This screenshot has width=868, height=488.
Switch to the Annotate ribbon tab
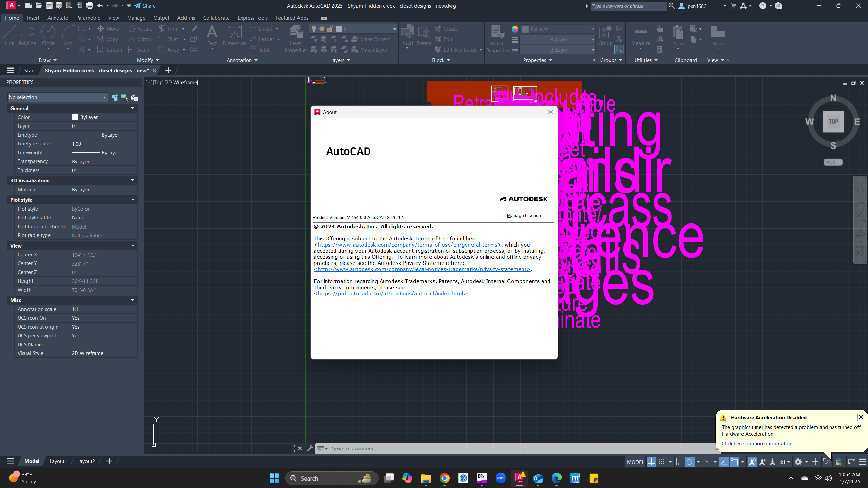coord(57,18)
